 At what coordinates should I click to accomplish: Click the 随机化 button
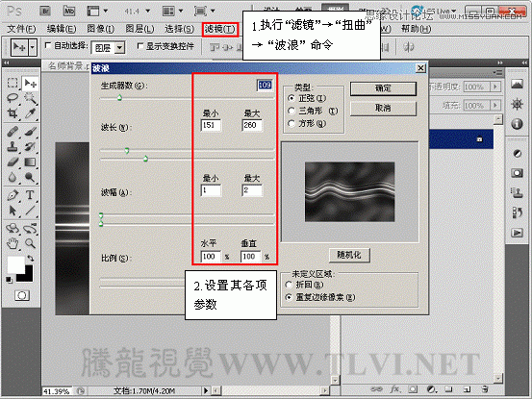(x=349, y=255)
